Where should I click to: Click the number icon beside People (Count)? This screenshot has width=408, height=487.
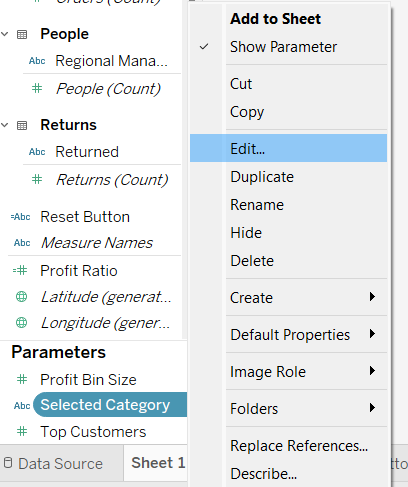click(x=37, y=88)
